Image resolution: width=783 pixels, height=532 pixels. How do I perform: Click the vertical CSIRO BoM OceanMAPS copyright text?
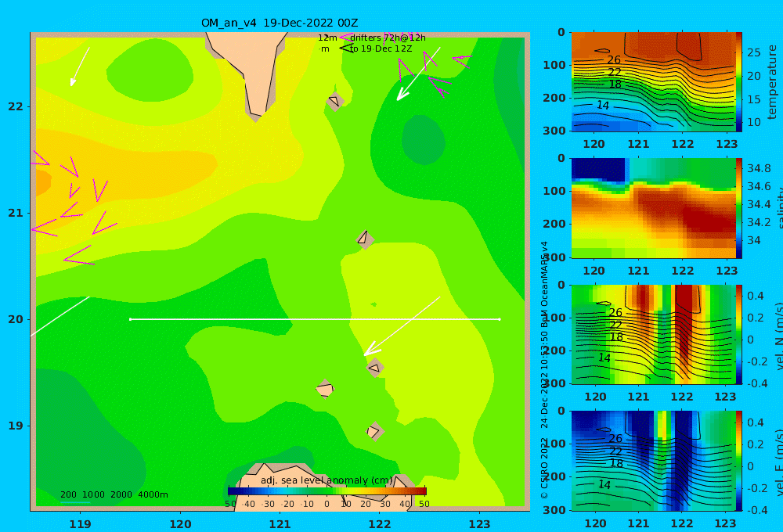(544, 370)
